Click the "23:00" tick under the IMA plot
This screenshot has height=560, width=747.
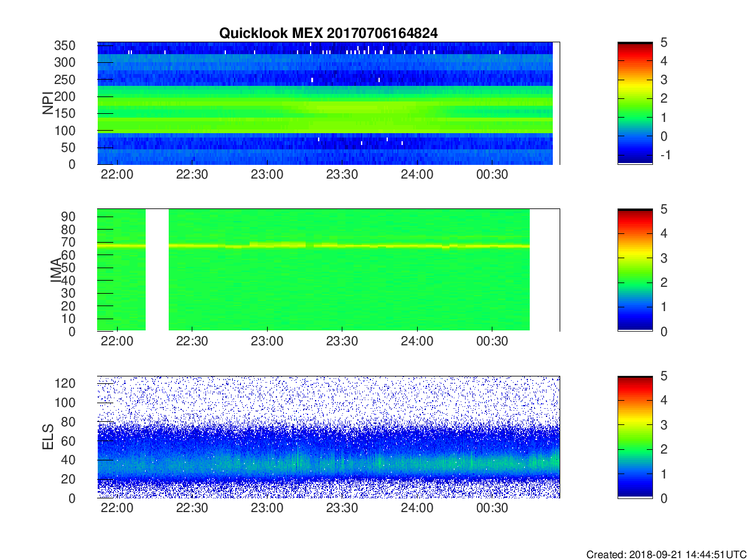tap(267, 342)
